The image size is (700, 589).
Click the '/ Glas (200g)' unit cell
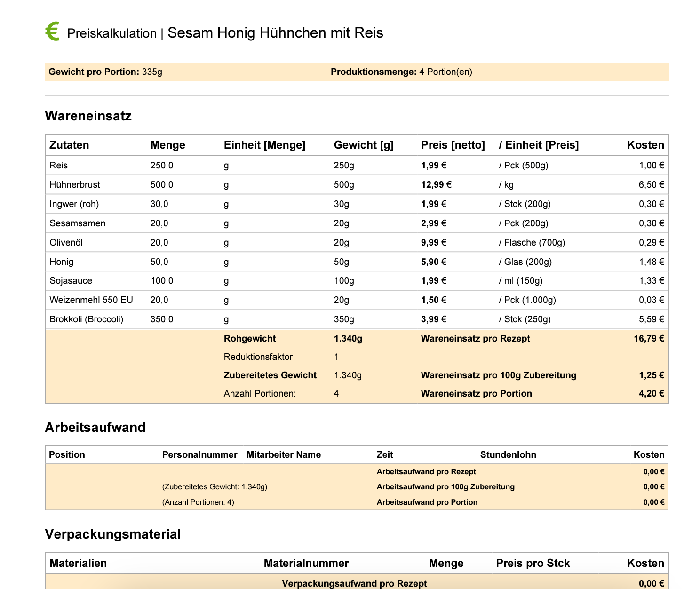coord(525,262)
